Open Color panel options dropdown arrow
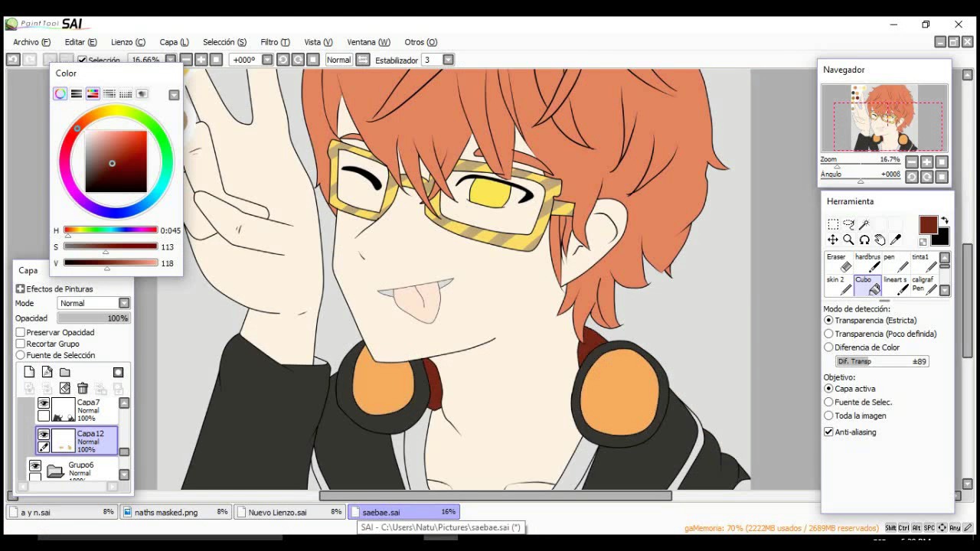 (x=174, y=95)
